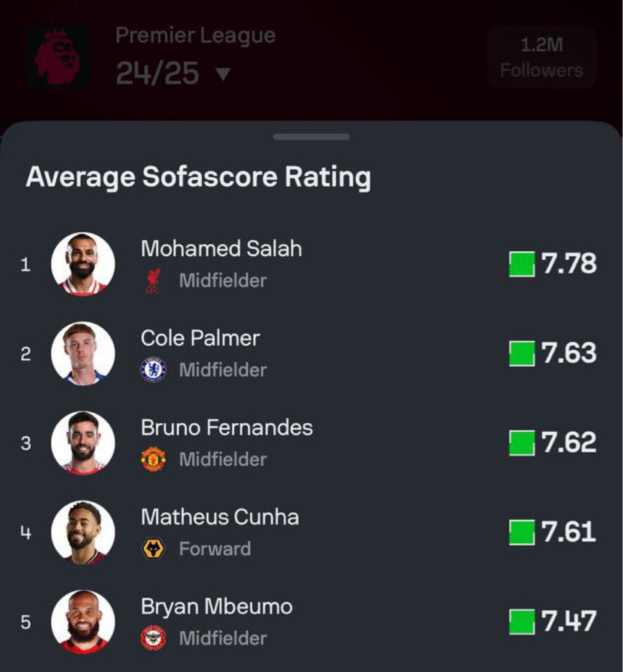Click the sheet handle bar above the rating list
The width and height of the screenshot is (623, 672).
tap(311, 136)
